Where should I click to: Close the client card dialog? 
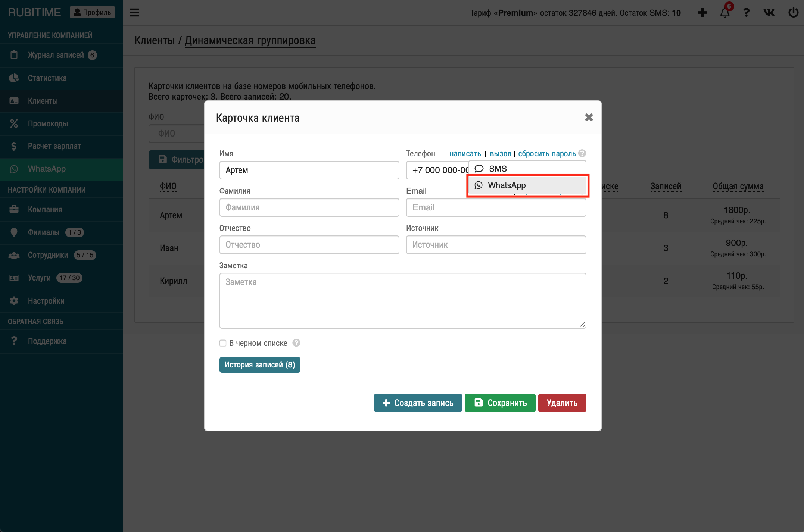[x=589, y=118]
